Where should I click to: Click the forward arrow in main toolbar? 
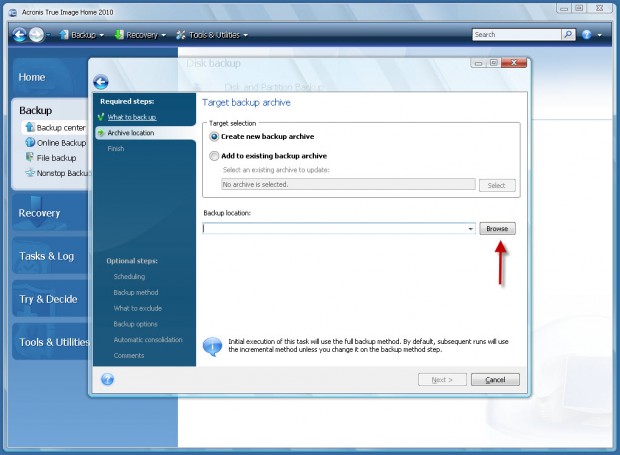click(x=36, y=35)
